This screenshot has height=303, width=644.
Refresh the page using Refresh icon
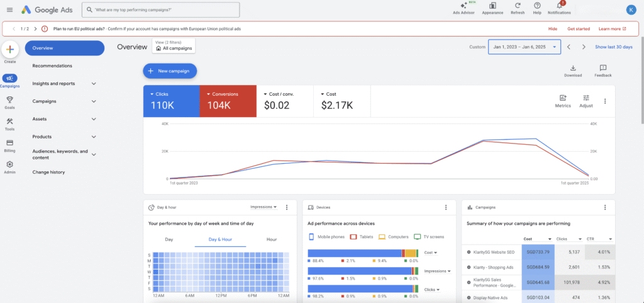tap(518, 6)
